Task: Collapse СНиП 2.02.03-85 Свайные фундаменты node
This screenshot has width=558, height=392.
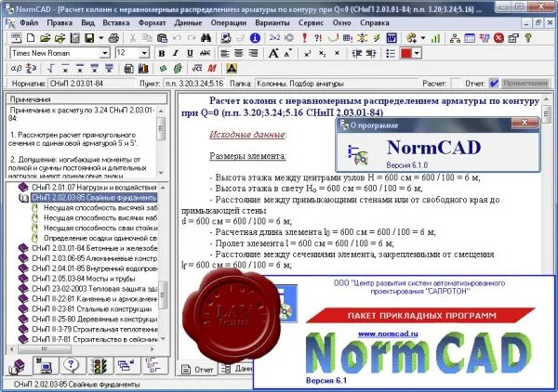Action: (x=23, y=198)
